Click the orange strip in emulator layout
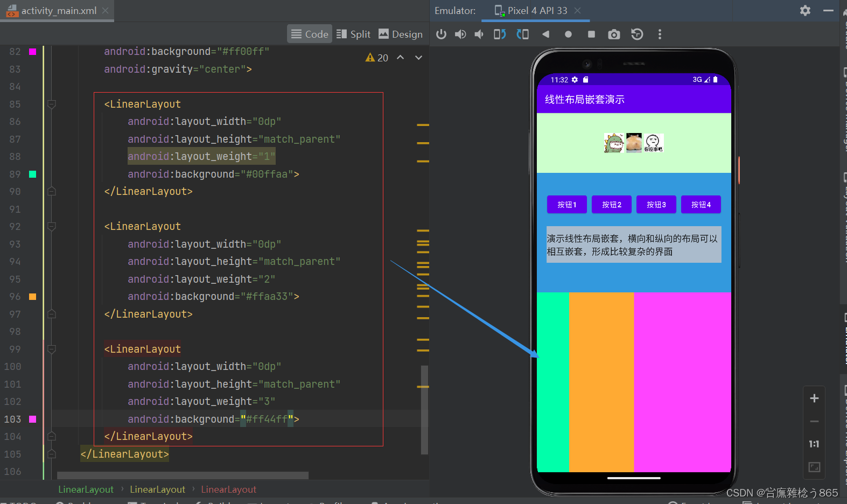 tap(601, 382)
